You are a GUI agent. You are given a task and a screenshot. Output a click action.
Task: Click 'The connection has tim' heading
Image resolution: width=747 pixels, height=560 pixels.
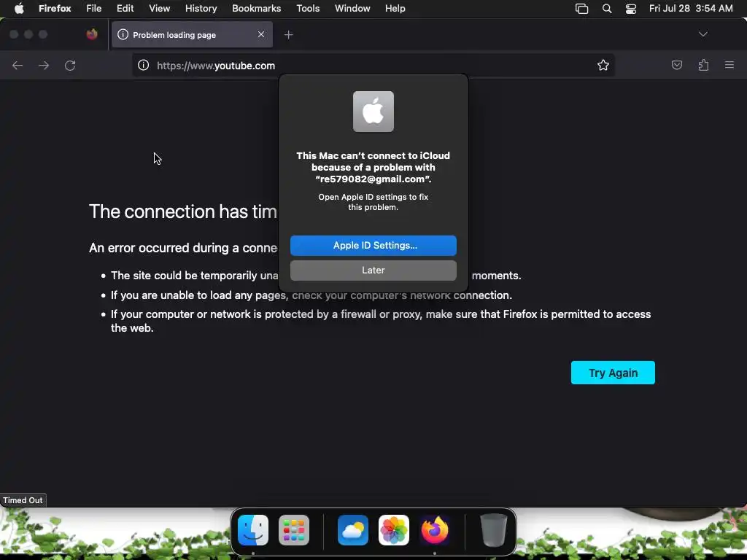[x=183, y=211]
